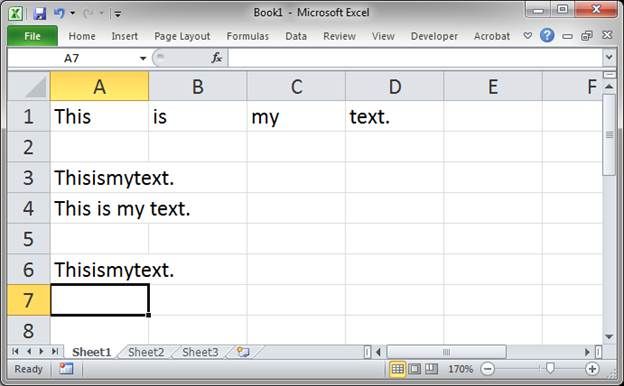Image resolution: width=624 pixels, height=386 pixels.
Task: Click the vertical scrollbar up arrow
Action: (609, 87)
